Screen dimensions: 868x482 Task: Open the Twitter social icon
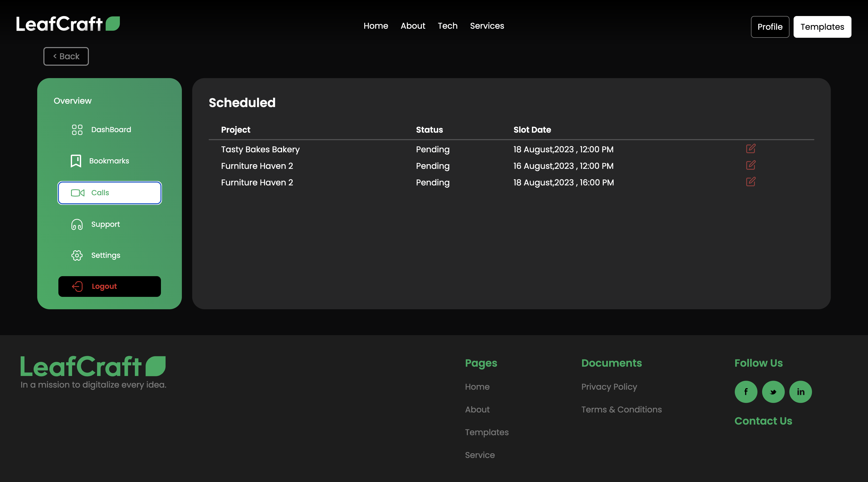point(773,391)
